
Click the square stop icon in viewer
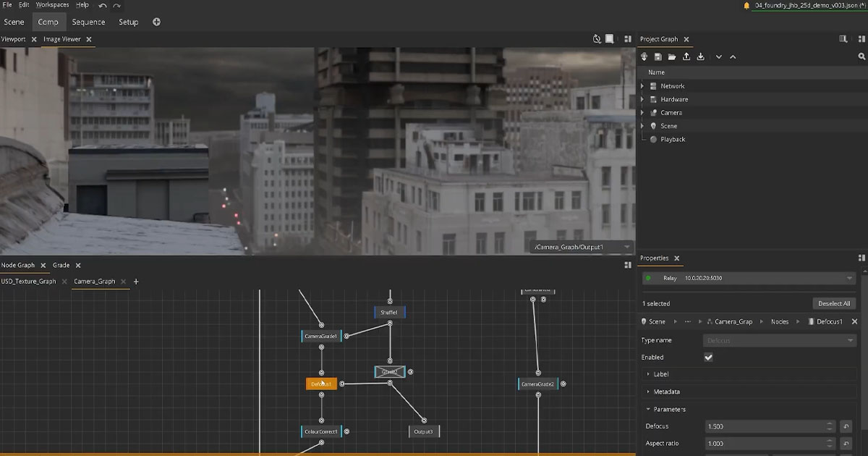click(610, 39)
